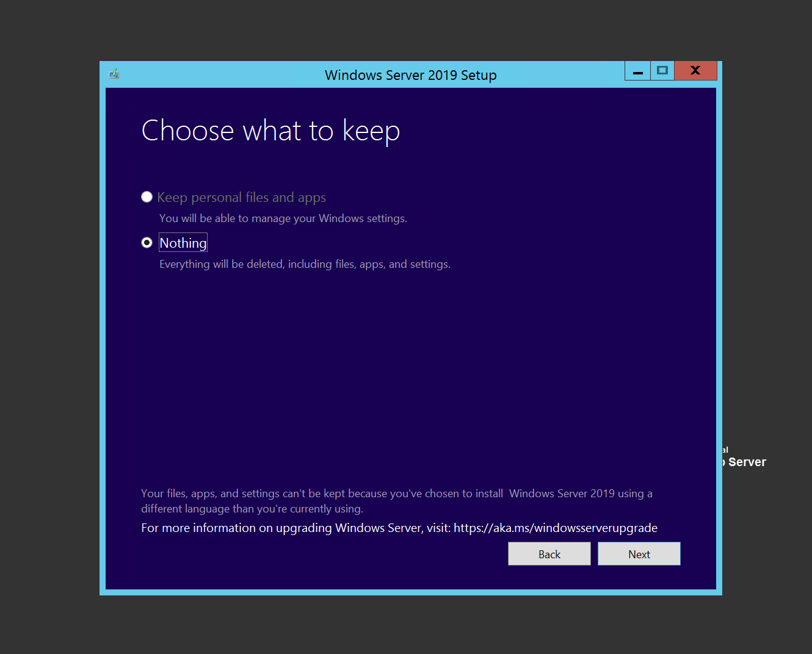This screenshot has width=812, height=654.
Task: Click the Choose what to keep heading
Action: pyautogui.click(x=270, y=131)
